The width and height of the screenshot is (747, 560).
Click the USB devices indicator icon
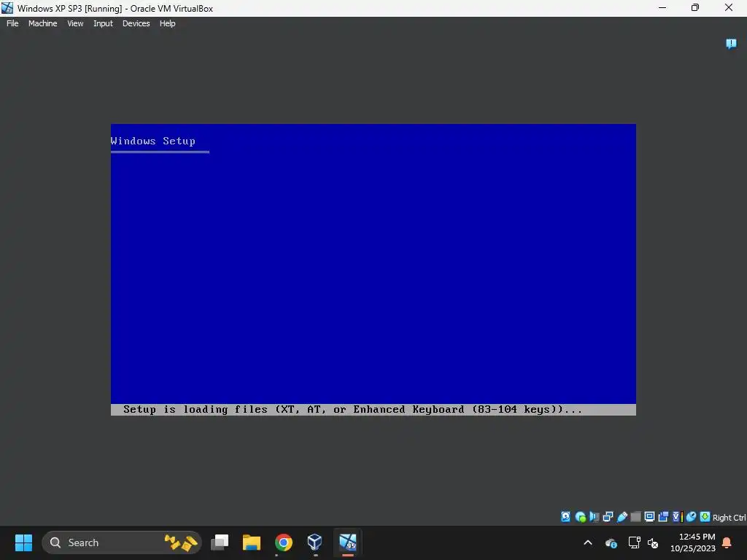point(622,517)
